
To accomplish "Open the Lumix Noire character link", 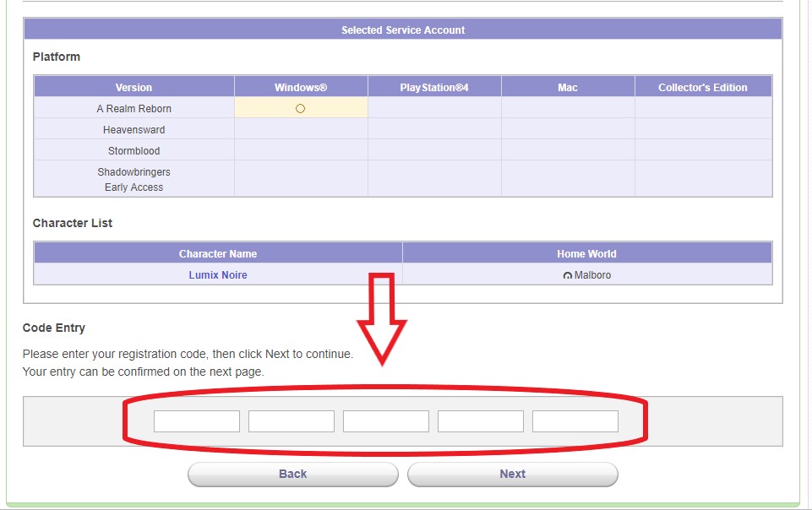I will (x=218, y=275).
